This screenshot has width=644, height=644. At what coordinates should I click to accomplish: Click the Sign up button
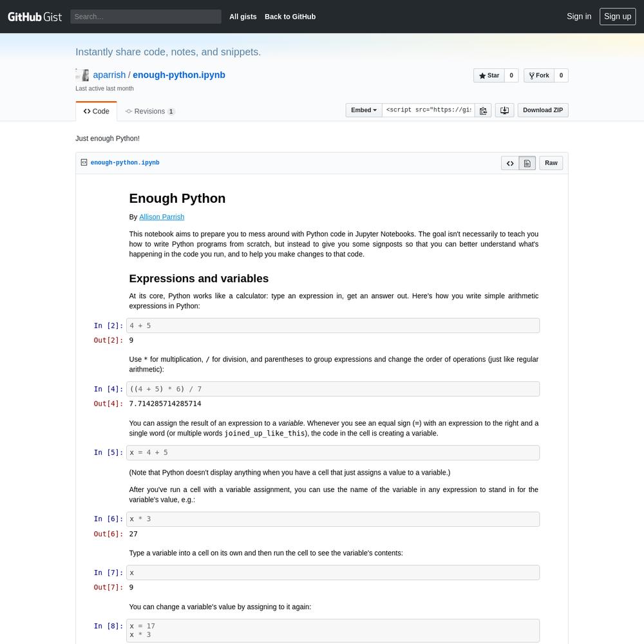coord(618,17)
